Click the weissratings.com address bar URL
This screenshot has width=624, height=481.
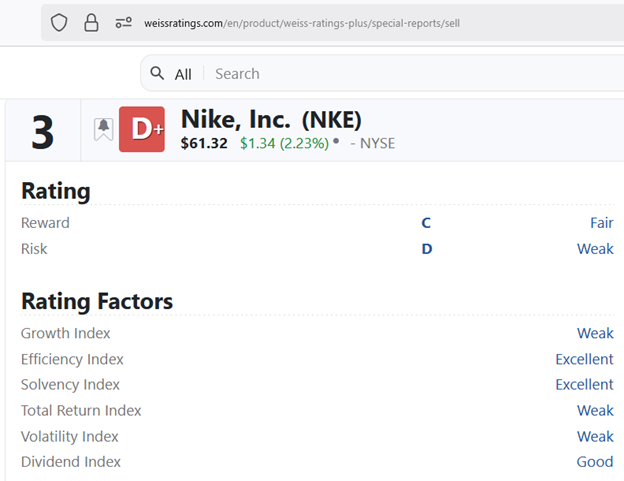pos(302,23)
